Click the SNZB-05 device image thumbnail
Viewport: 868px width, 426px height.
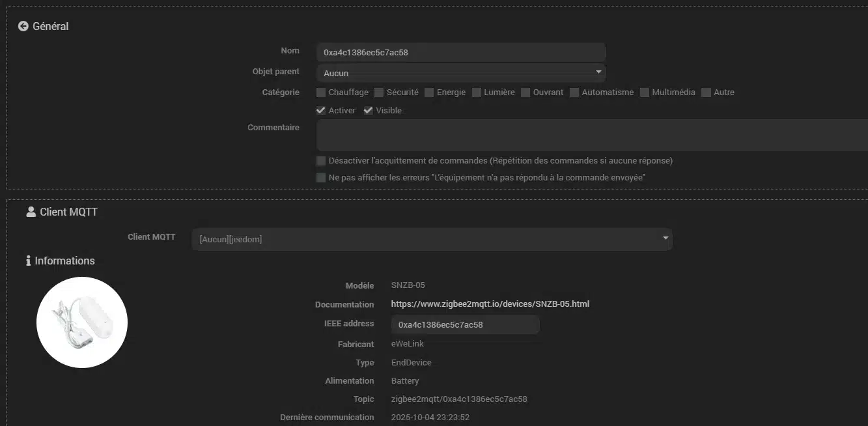pos(82,322)
